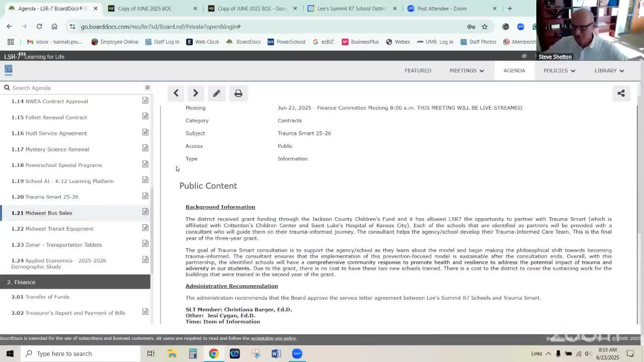Expand the Meetings dropdown menu

pyautogui.click(x=466, y=70)
